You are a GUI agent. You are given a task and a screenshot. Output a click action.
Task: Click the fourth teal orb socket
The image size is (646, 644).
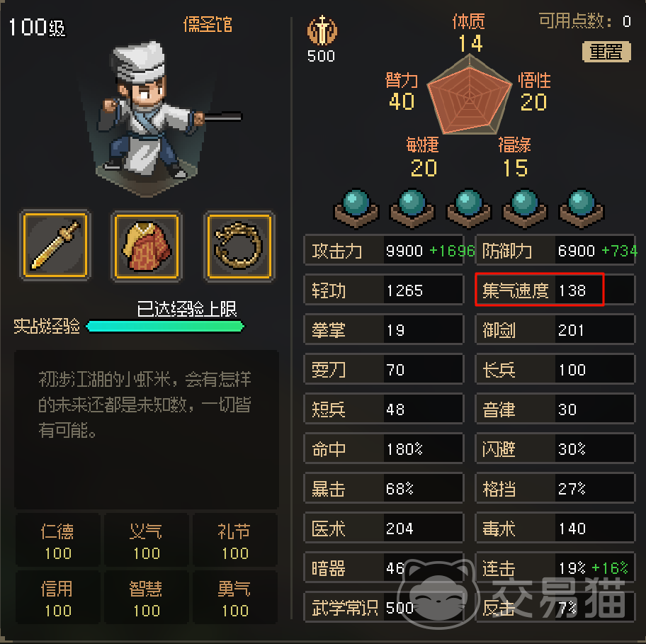524,209
